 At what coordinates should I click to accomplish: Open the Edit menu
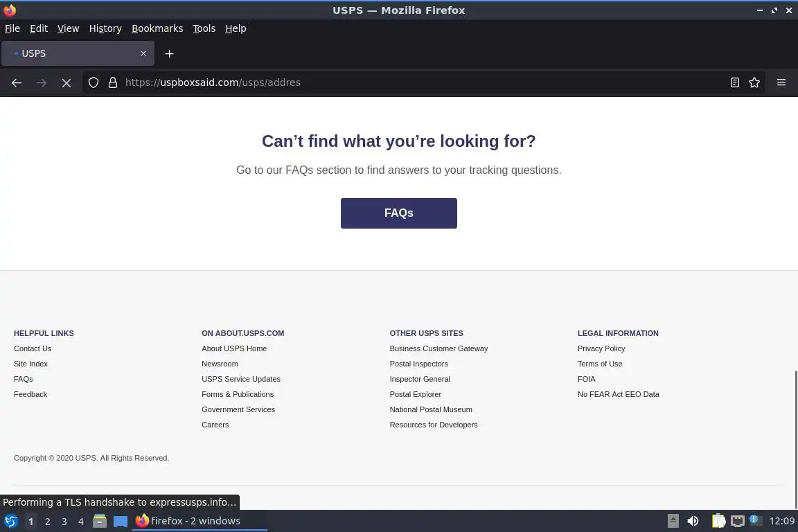pyautogui.click(x=39, y=28)
